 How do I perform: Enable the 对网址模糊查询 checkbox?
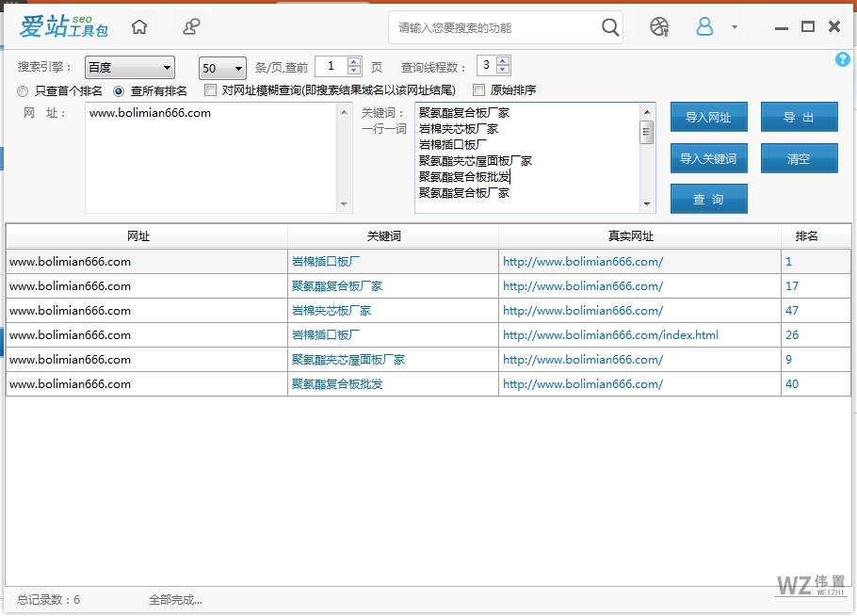pos(209,90)
